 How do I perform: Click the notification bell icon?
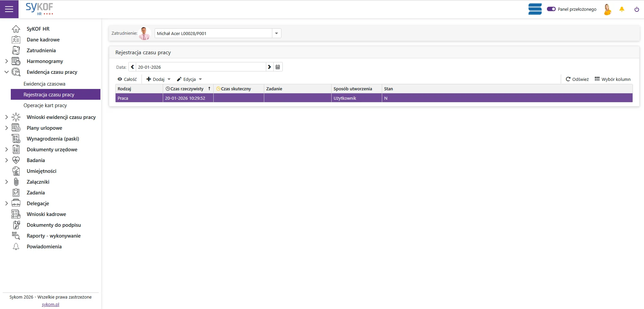(x=622, y=9)
